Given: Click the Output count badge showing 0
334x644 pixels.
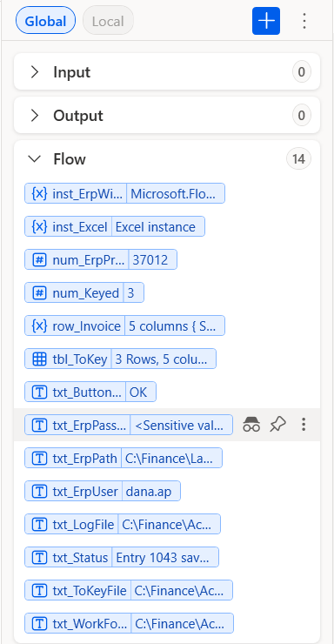Looking at the screenshot, I should click(302, 116).
